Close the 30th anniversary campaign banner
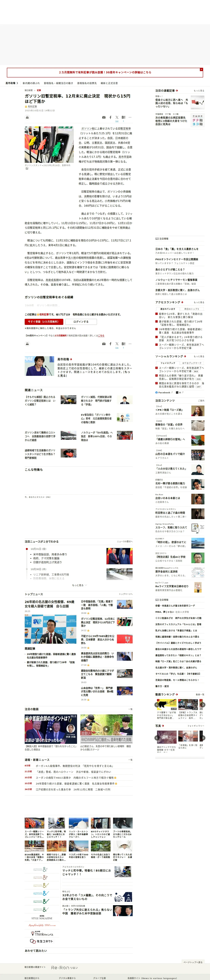Viewport: 210px width, 980px height. point(201,70)
